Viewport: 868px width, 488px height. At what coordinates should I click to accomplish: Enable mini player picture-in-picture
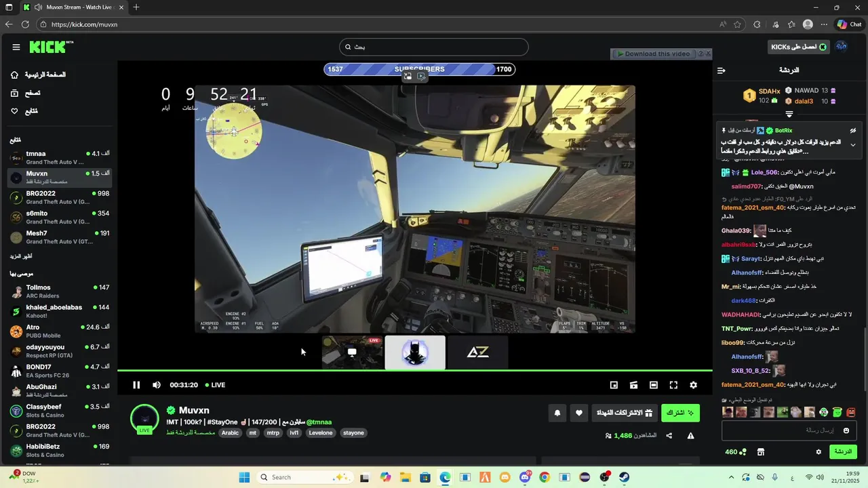point(614,385)
